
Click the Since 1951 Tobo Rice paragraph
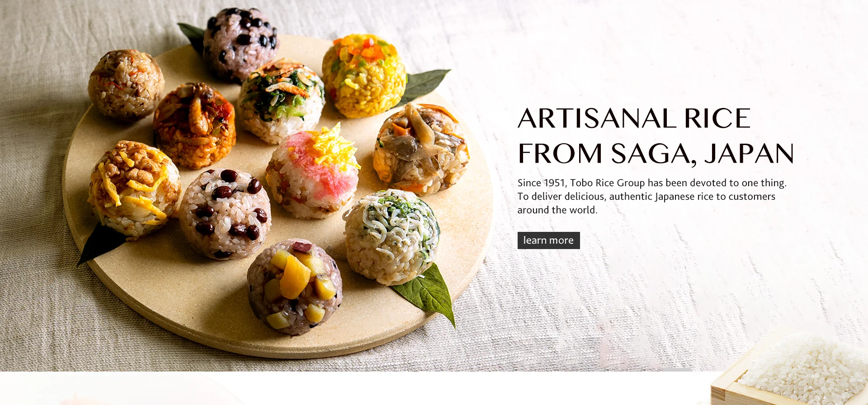652,196
